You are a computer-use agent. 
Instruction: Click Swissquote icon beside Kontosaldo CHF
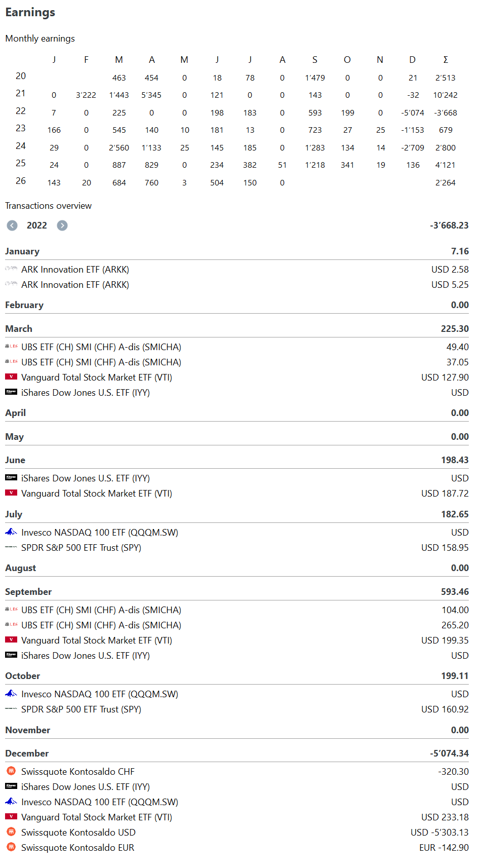point(11,771)
